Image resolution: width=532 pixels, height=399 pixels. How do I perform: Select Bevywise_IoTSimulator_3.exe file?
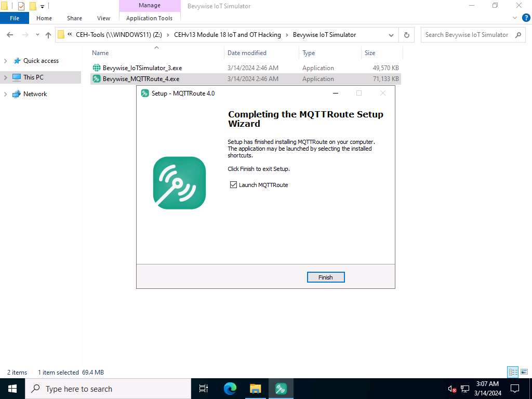point(142,68)
